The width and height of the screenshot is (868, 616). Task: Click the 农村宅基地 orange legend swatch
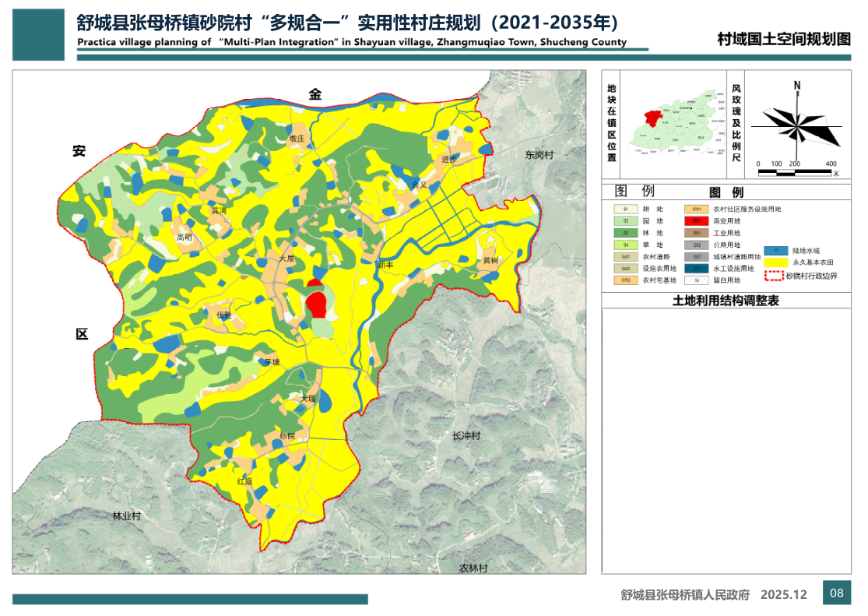tap(625, 280)
